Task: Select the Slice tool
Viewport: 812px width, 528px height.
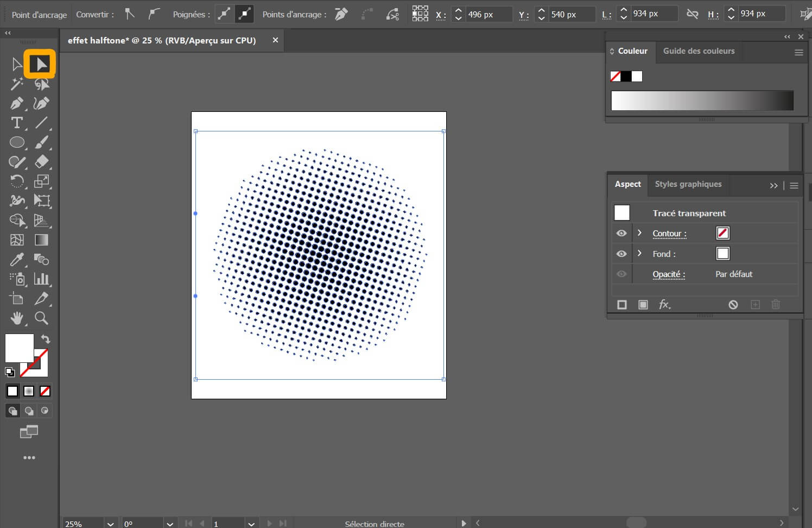Action: [x=41, y=299]
